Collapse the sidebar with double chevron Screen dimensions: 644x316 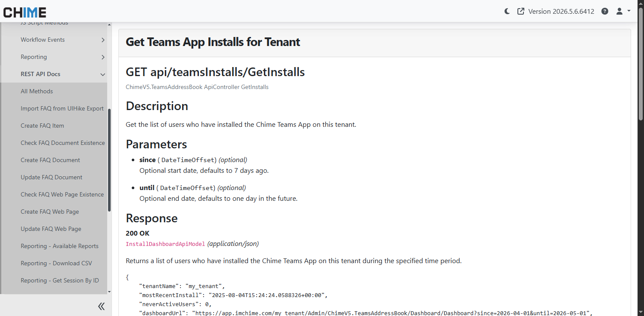102,306
